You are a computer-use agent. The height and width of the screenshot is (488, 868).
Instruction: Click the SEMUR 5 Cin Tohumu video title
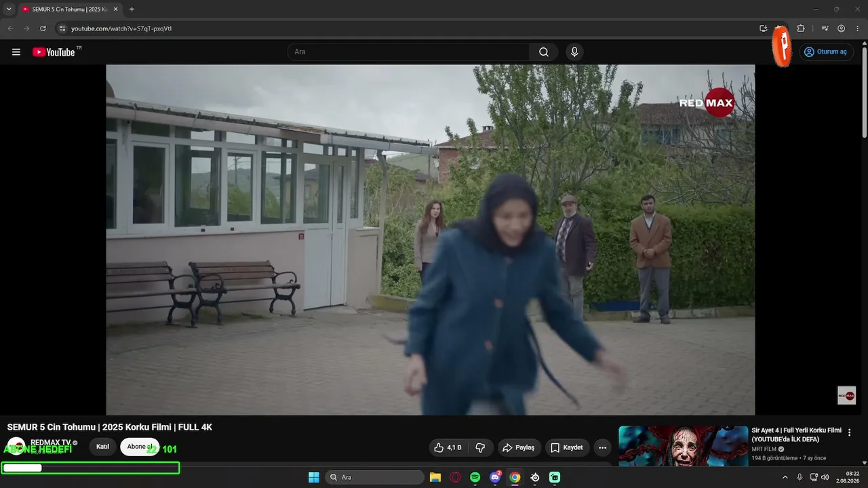click(110, 427)
